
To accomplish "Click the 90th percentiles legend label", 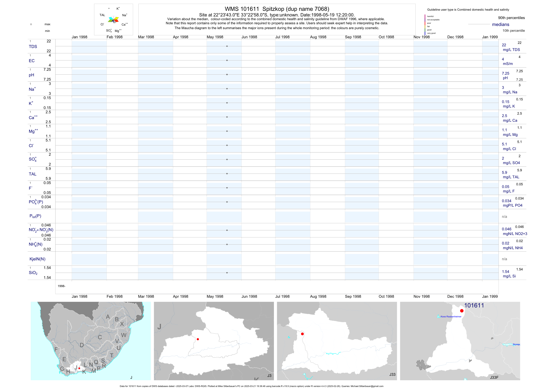I will click(x=511, y=18).
